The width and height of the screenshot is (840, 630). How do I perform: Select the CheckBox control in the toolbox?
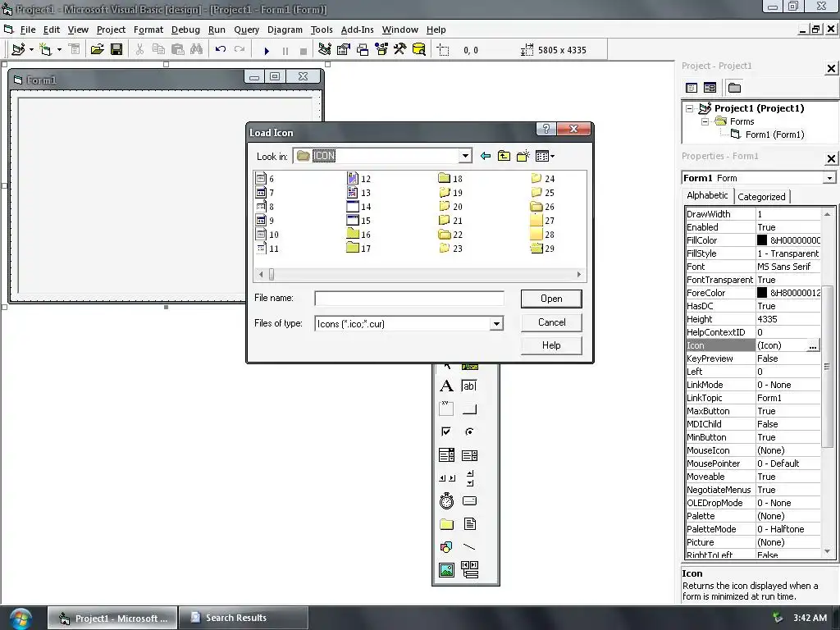click(446, 431)
